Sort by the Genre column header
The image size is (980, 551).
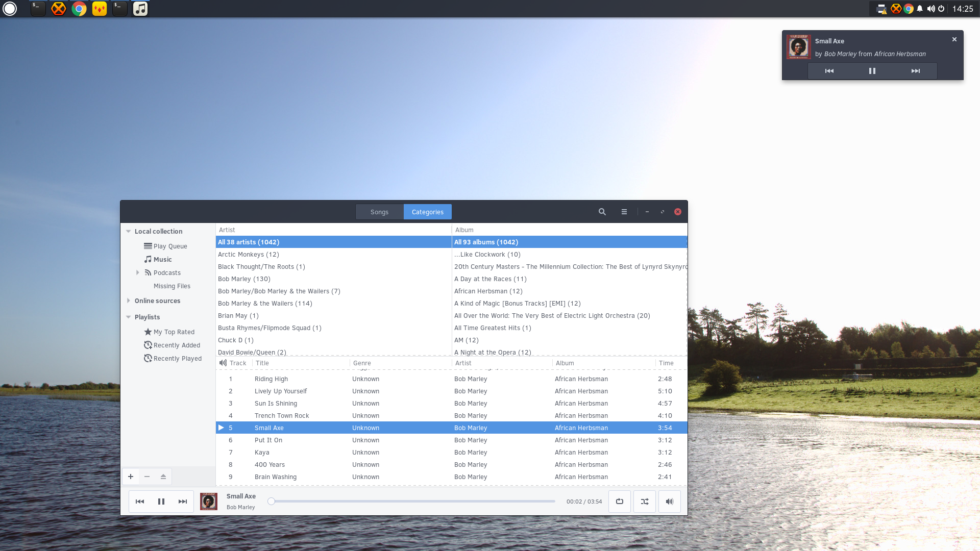click(x=401, y=363)
